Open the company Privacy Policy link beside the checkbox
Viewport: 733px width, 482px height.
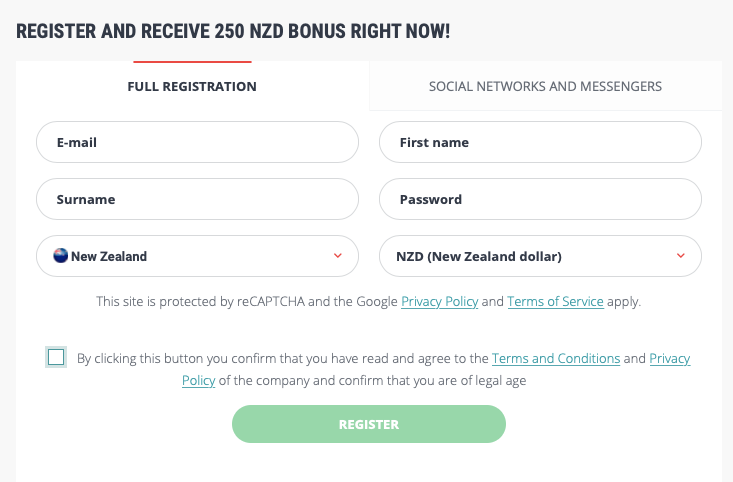point(670,358)
